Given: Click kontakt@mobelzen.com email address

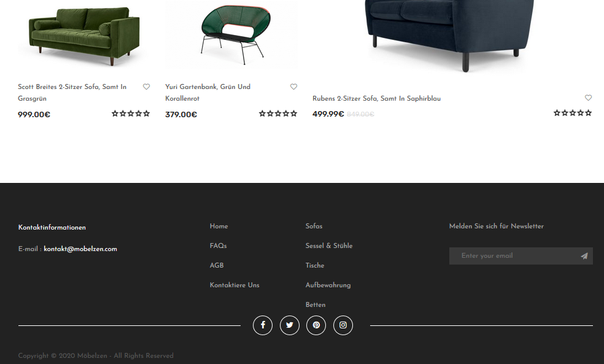Looking at the screenshot, I should pyautogui.click(x=80, y=249).
